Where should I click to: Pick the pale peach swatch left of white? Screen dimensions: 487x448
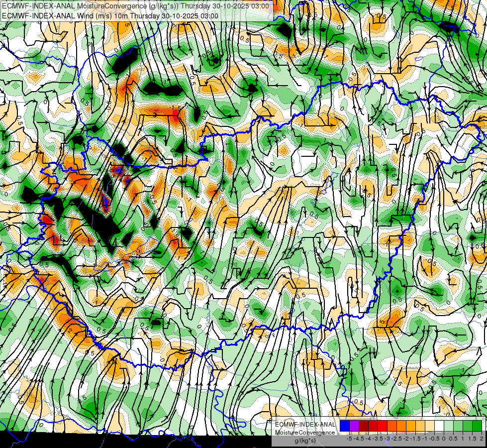click(x=430, y=426)
